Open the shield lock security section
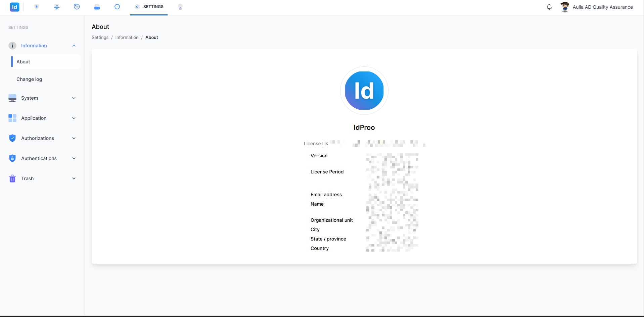Screen dimensions: 644x317 point(37,7)
